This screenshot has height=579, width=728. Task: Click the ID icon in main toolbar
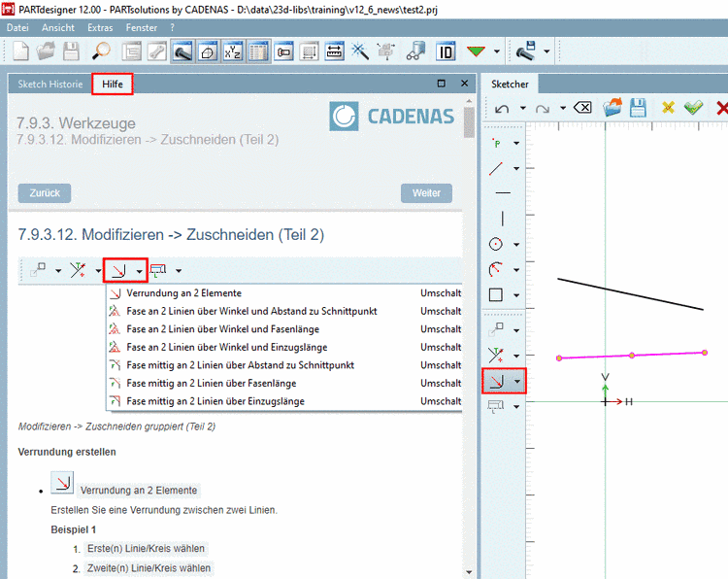pos(446,51)
